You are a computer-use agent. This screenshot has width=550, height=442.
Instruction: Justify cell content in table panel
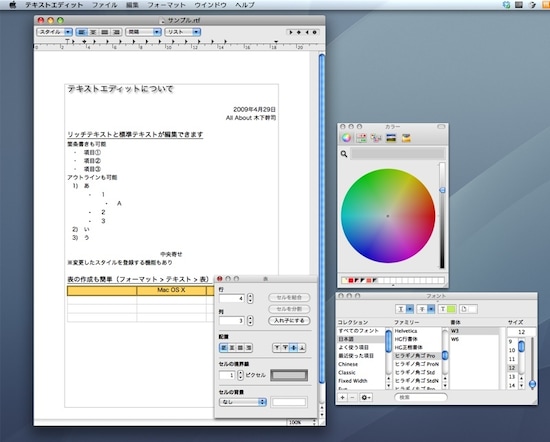pyautogui.click(x=240, y=348)
